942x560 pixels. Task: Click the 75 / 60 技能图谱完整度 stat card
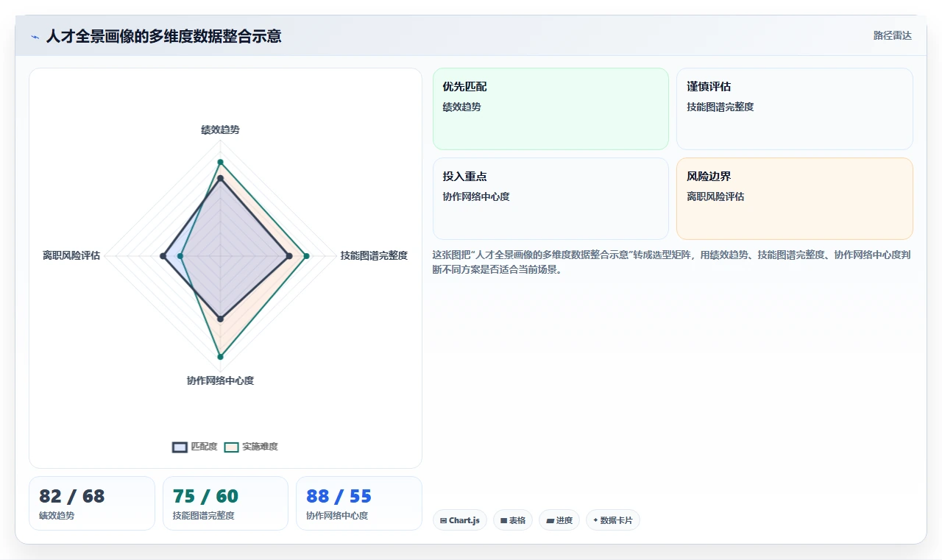(225, 503)
